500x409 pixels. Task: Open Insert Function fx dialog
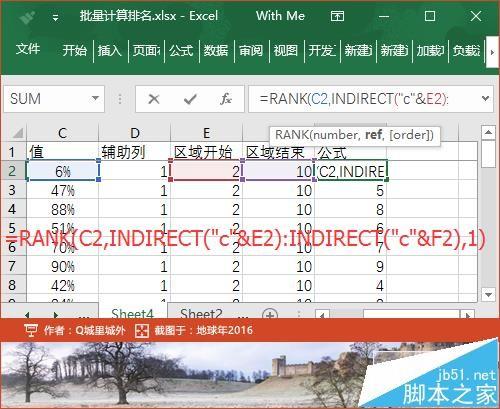tap(226, 99)
